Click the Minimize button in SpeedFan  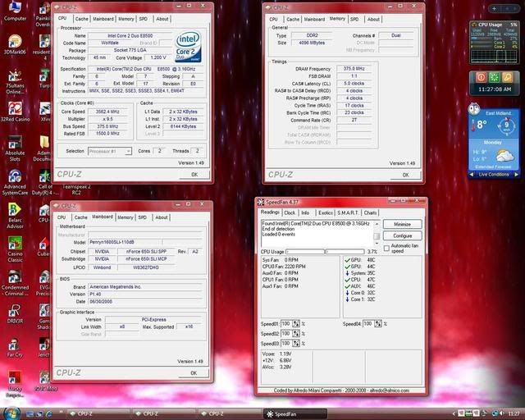pos(402,225)
